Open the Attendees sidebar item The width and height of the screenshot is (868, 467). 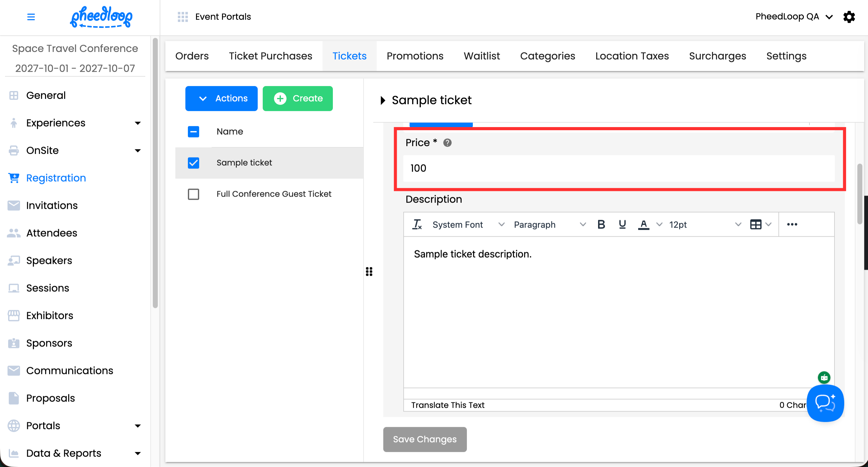[52, 233]
